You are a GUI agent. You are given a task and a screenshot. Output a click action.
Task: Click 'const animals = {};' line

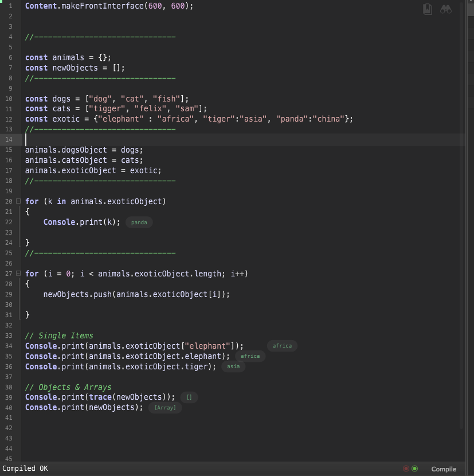(68, 57)
